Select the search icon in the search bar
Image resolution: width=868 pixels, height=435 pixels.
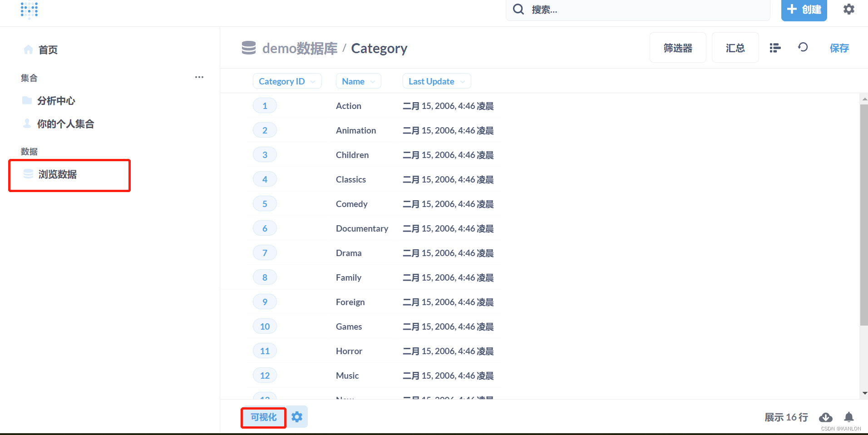tap(518, 9)
